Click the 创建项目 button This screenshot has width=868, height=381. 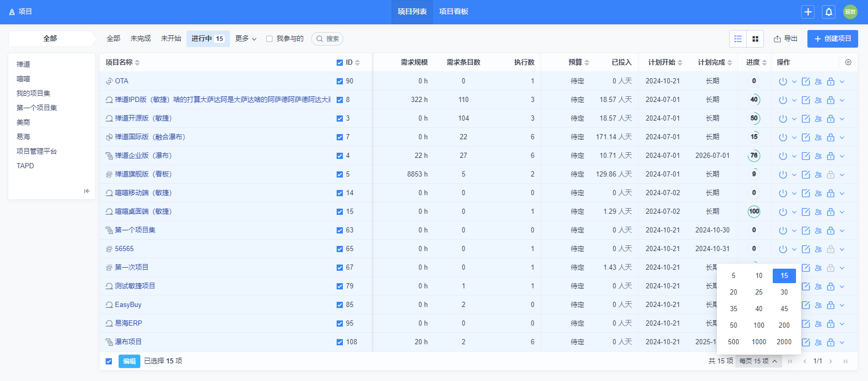(x=832, y=39)
